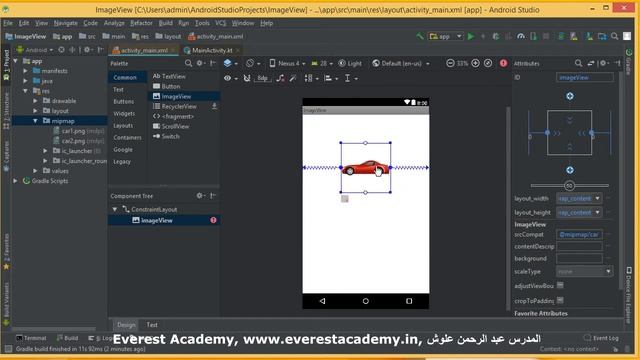Tap the home circle on the device preview
Image resolution: width=640 pixels, height=360 pixels.
tap(366, 301)
